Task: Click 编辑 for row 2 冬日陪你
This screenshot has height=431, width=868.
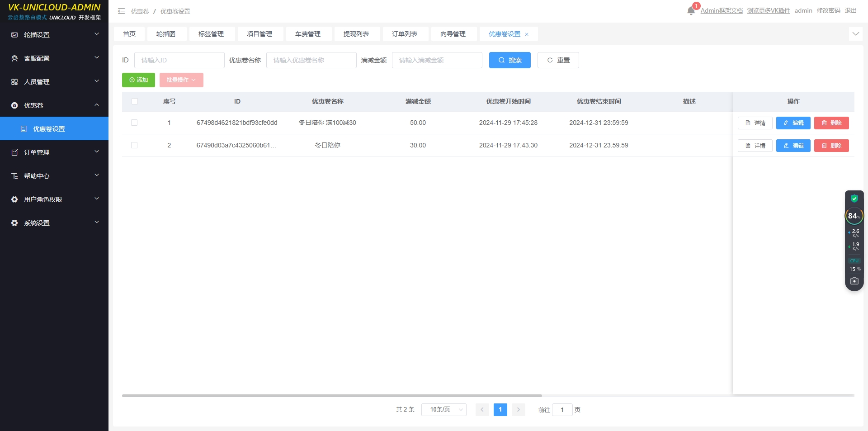Action: [x=793, y=146]
